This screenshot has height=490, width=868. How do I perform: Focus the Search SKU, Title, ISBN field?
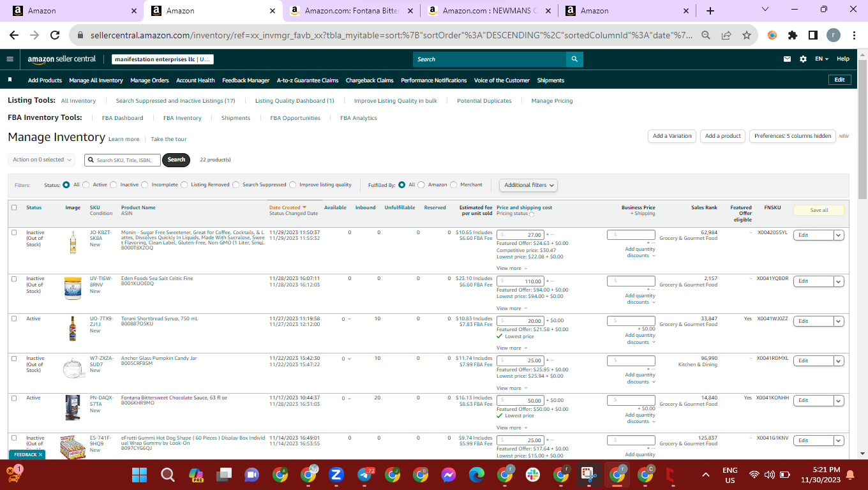coord(123,160)
